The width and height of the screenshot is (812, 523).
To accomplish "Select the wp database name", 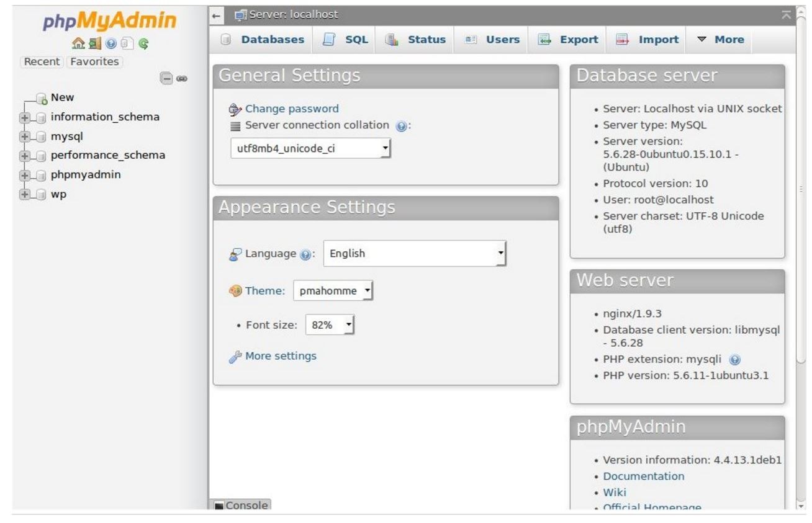I will pyautogui.click(x=59, y=194).
